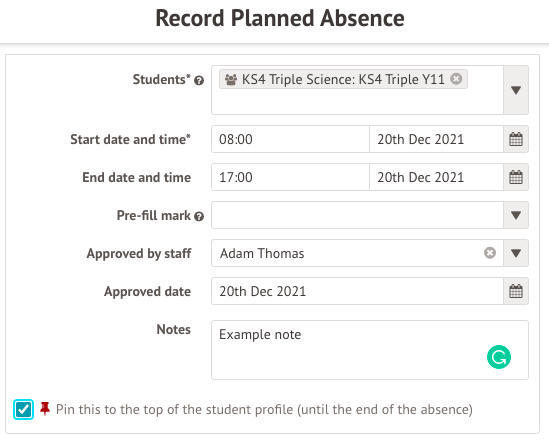Click the Approved date input field

coord(357,291)
